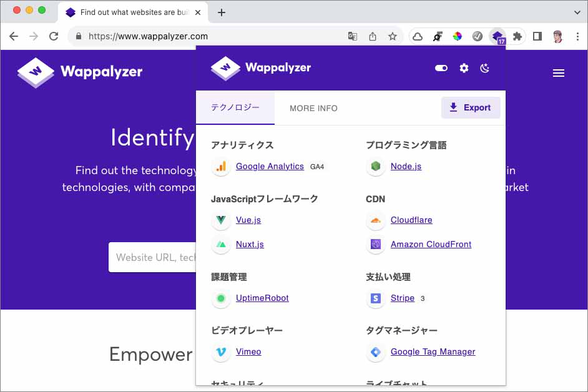The width and height of the screenshot is (588, 392).
Task: Select the Node.js hexagon icon
Action: tap(375, 167)
